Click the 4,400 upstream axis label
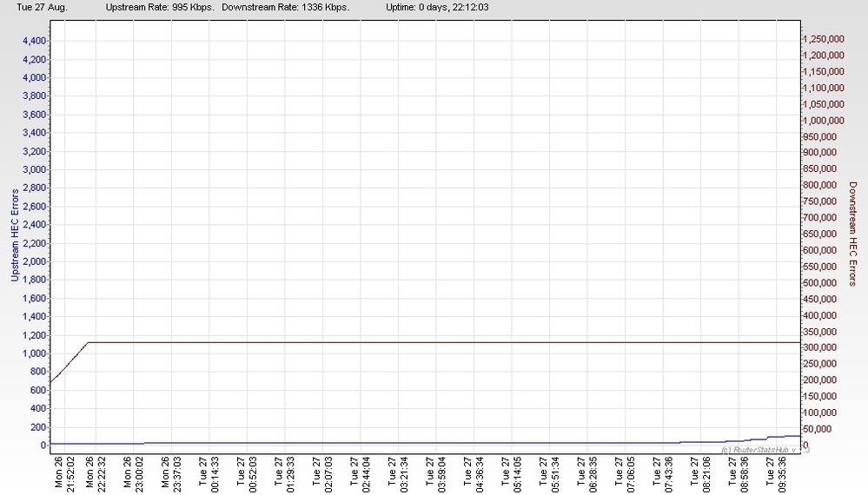Viewport: 868px width, 495px height. click(35, 41)
